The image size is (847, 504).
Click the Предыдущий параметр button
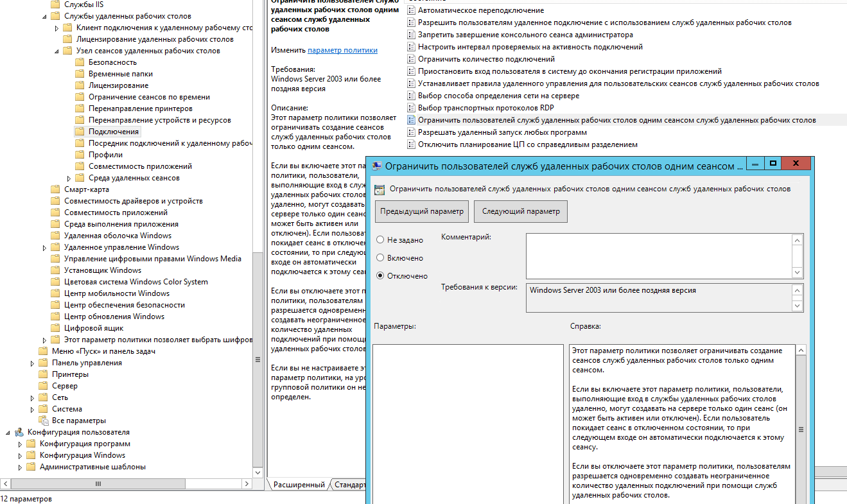(421, 211)
